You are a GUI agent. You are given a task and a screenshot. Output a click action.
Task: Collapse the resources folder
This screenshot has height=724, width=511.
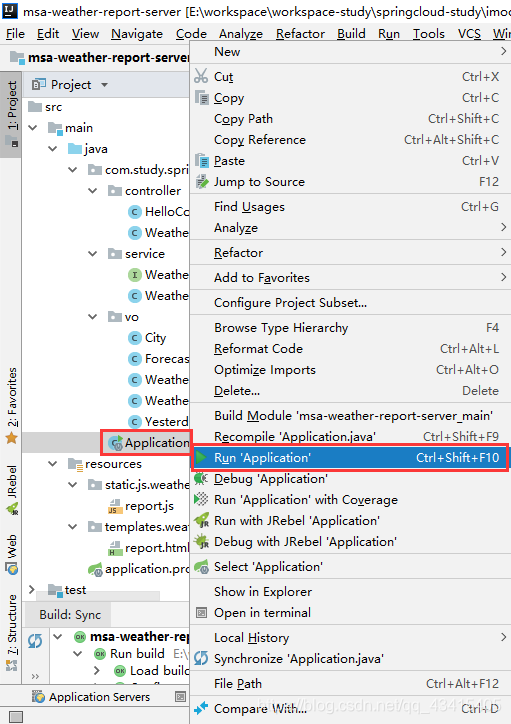click(x=53, y=464)
